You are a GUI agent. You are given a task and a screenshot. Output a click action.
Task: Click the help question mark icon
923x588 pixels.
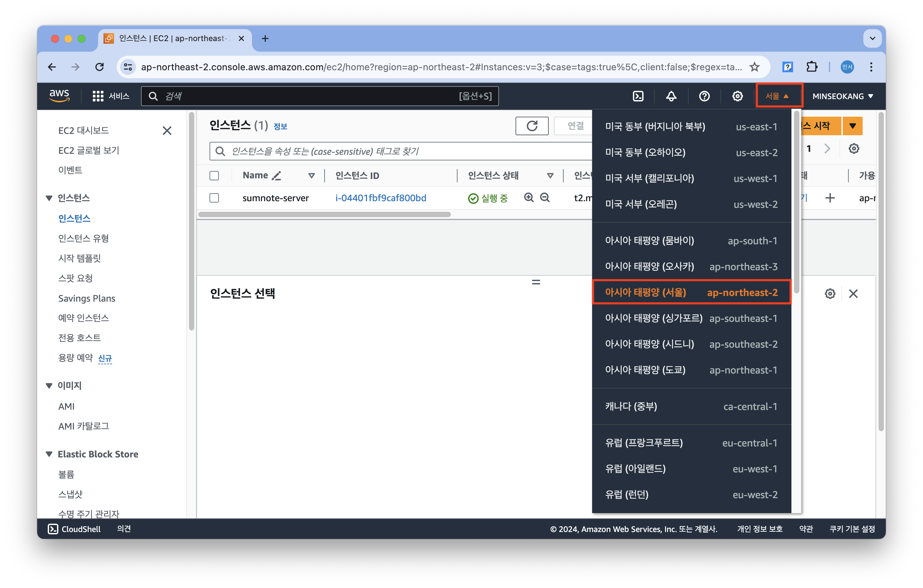(704, 96)
